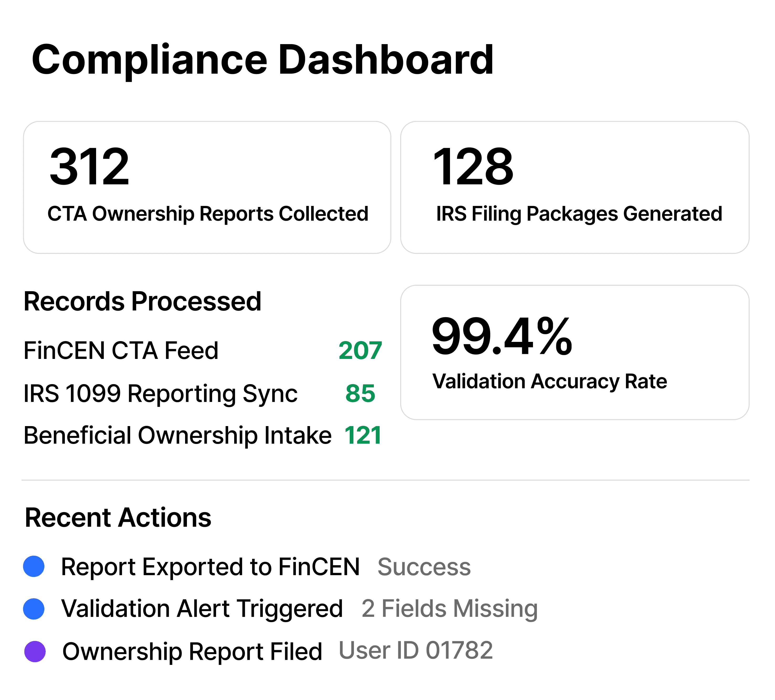Click the green 85 record count
This screenshot has height=700, width=775.
tap(360, 393)
